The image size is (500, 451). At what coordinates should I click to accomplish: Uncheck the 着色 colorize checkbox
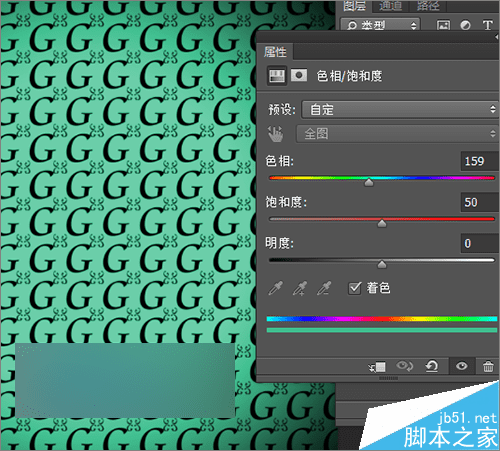(354, 288)
